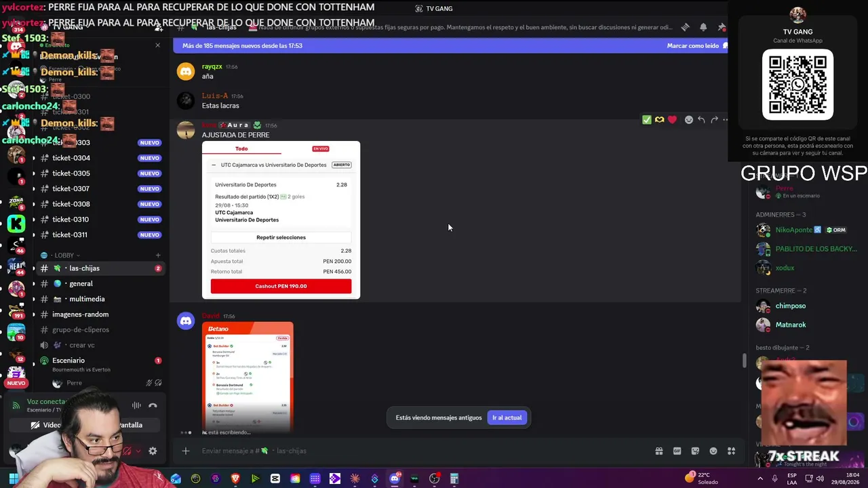Open the taskbar clock showing 18:04
Viewport: 868px width, 488px height.
[845, 479]
